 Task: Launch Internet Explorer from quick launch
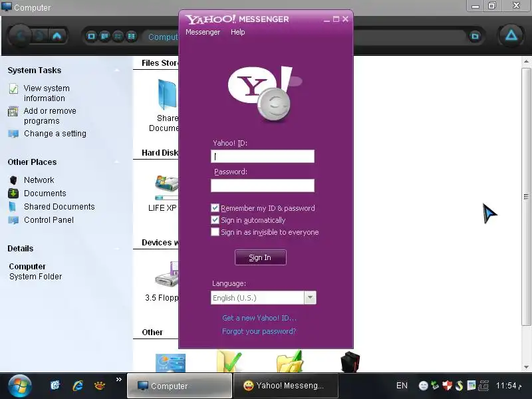pyautogui.click(x=78, y=386)
